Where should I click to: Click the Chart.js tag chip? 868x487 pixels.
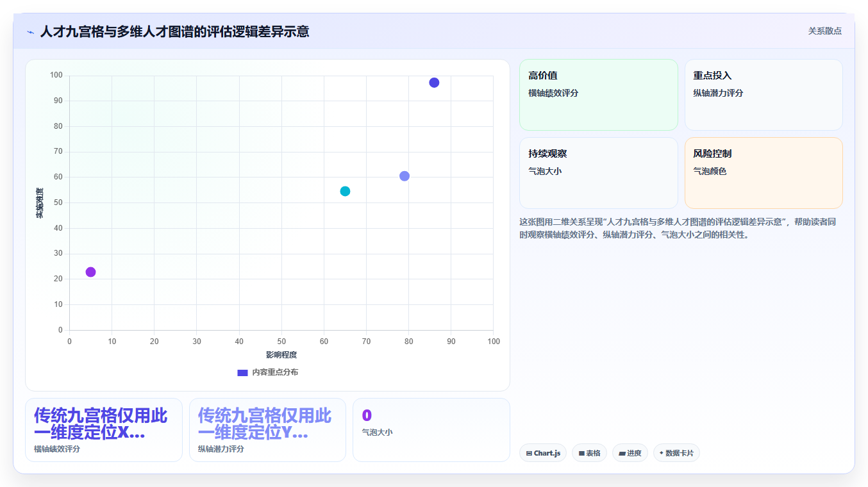(543, 453)
